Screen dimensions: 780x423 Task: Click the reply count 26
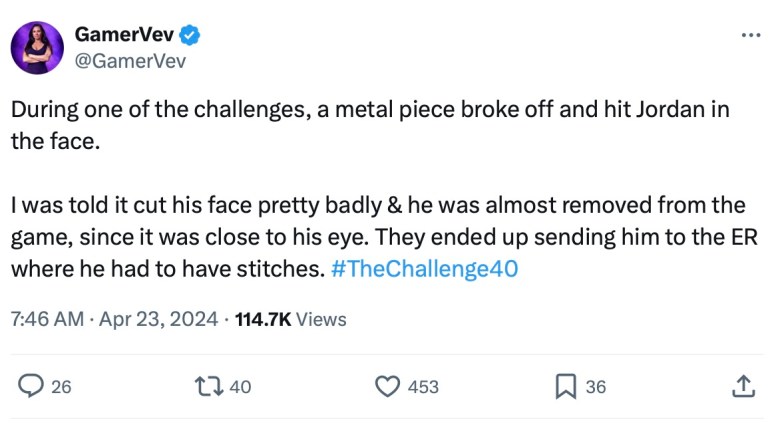pyautogui.click(x=61, y=386)
